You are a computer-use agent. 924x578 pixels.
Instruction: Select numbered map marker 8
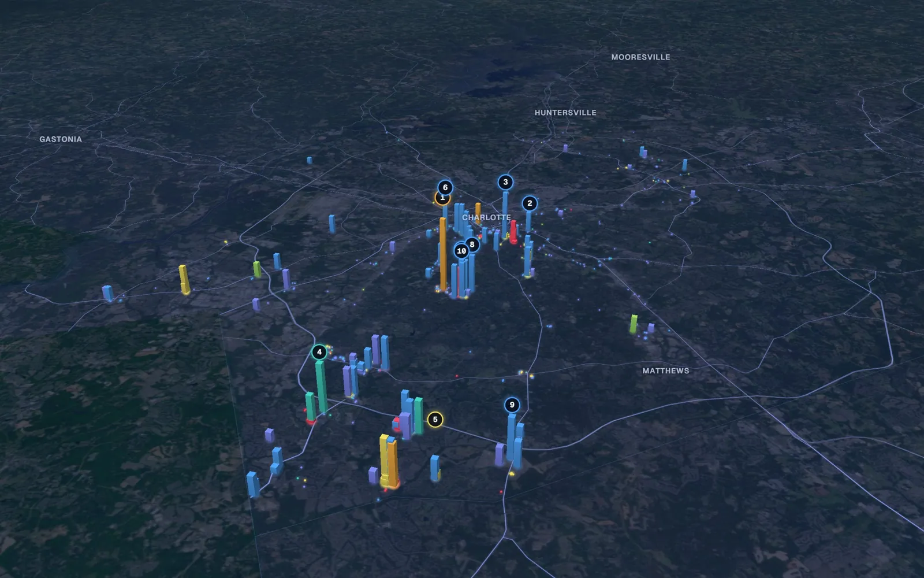pos(472,244)
